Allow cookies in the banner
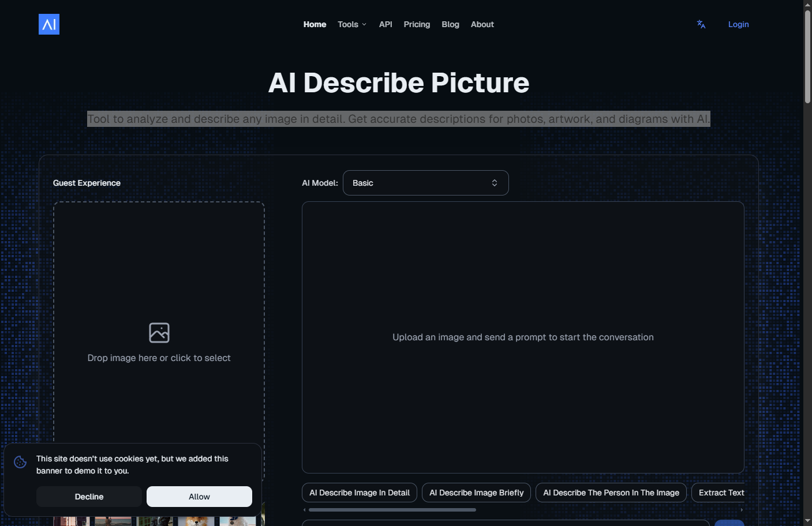This screenshot has height=526, width=812. click(199, 496)
